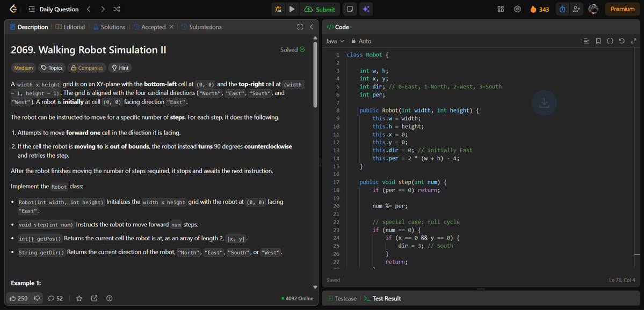644x310 pixels.
Task: Open the AI sparkle assistant
Action: pyautogui.click(x=366, y=9)
